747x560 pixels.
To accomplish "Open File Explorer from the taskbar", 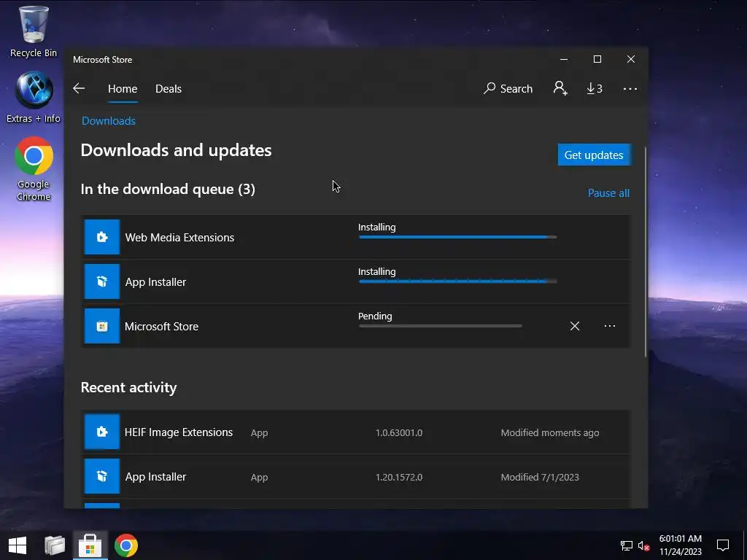I will [x=54, y=545].
